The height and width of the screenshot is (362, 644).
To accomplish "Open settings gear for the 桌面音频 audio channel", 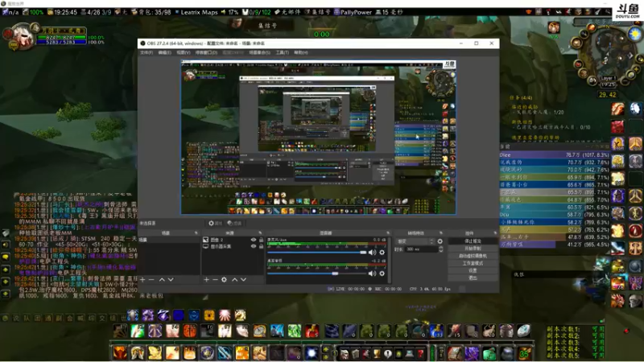I will click(382, 274).
